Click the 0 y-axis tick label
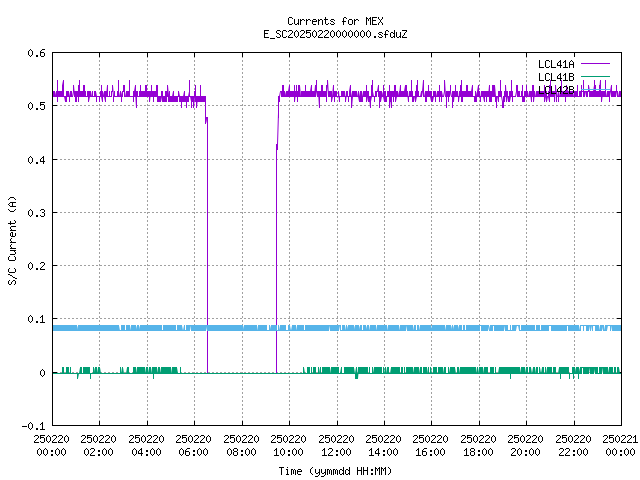The height and width of the screenshot is (480, 640). (x=42, y=373)
